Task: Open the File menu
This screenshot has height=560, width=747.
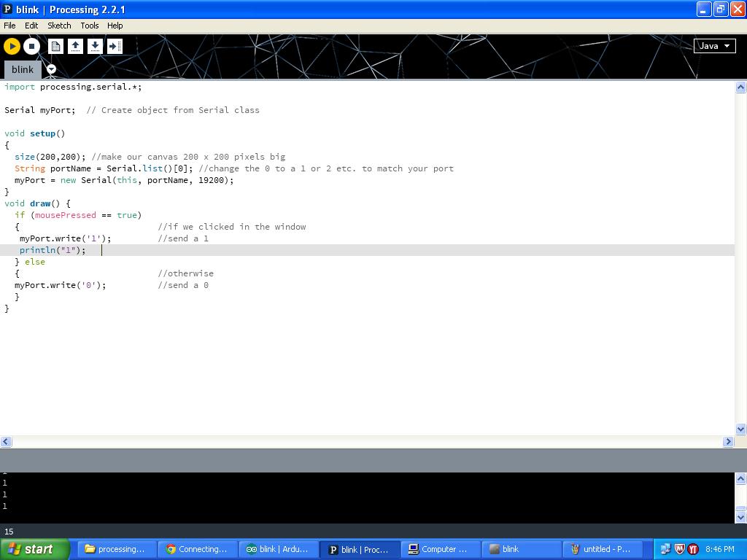Action: click(9, 26)
